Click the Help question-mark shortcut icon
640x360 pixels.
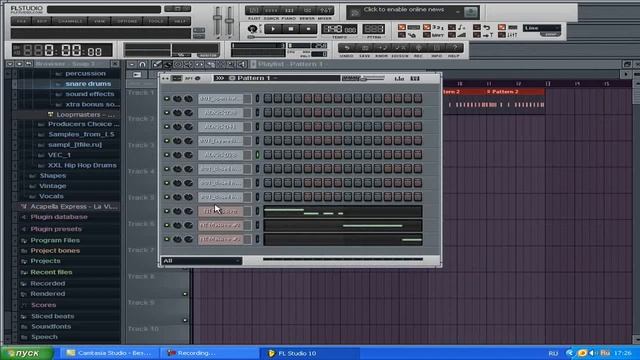click(x=454, y=48)
